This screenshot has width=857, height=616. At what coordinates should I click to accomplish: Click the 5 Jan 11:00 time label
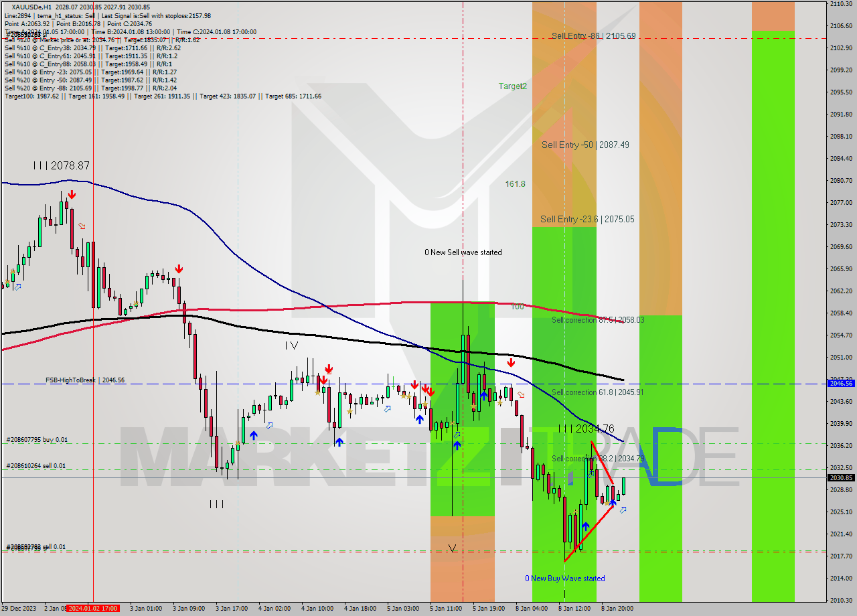(446, 609)
